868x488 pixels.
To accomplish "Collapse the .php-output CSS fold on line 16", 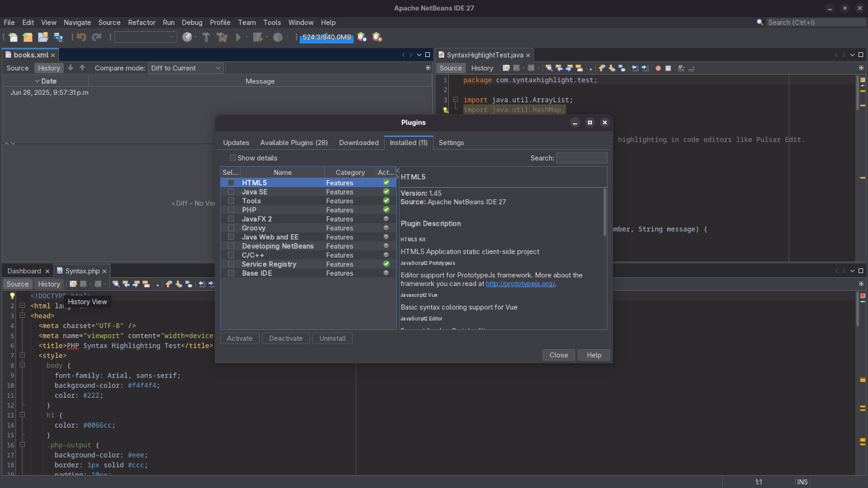I will [x=22, y=445].
